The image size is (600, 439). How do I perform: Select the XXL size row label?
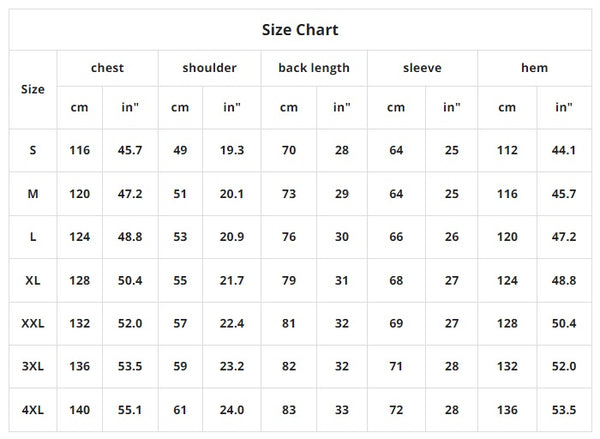(33, 324)
